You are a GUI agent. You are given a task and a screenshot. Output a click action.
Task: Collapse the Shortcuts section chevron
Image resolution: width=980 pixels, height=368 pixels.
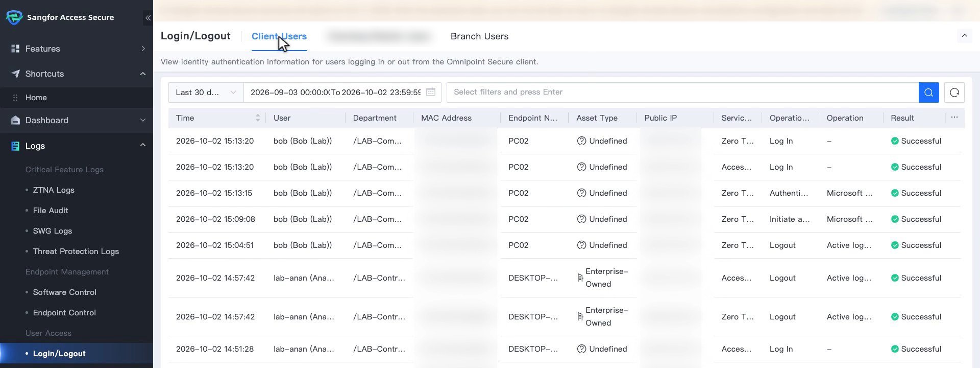click(x=143, y=74)
